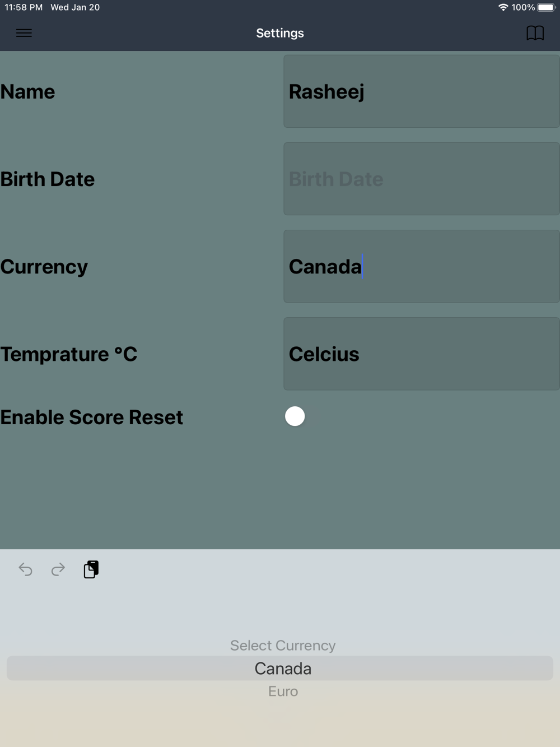560x747 pixels.
Task: Tap the 11:58 PM clock
Action: click(24, 7)
